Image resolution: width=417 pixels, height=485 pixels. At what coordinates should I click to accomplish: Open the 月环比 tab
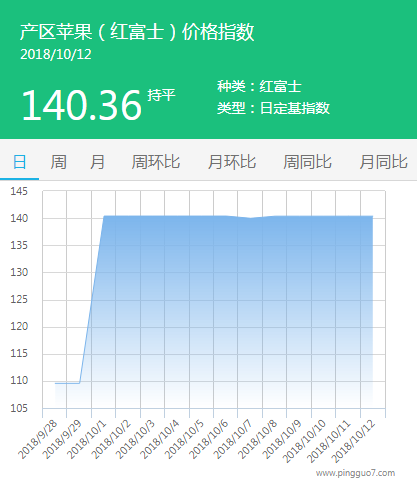232,162
